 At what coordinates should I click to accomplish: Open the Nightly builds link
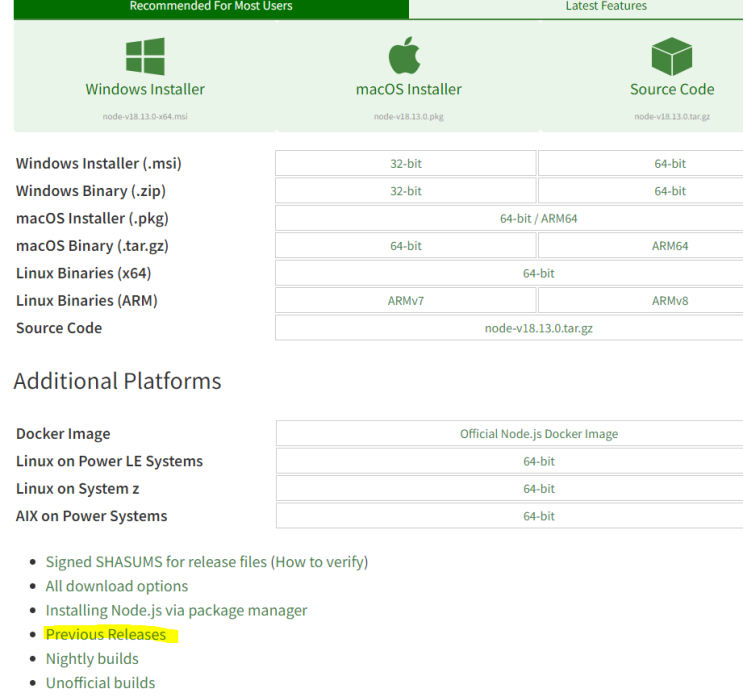(x=92, y=659)
